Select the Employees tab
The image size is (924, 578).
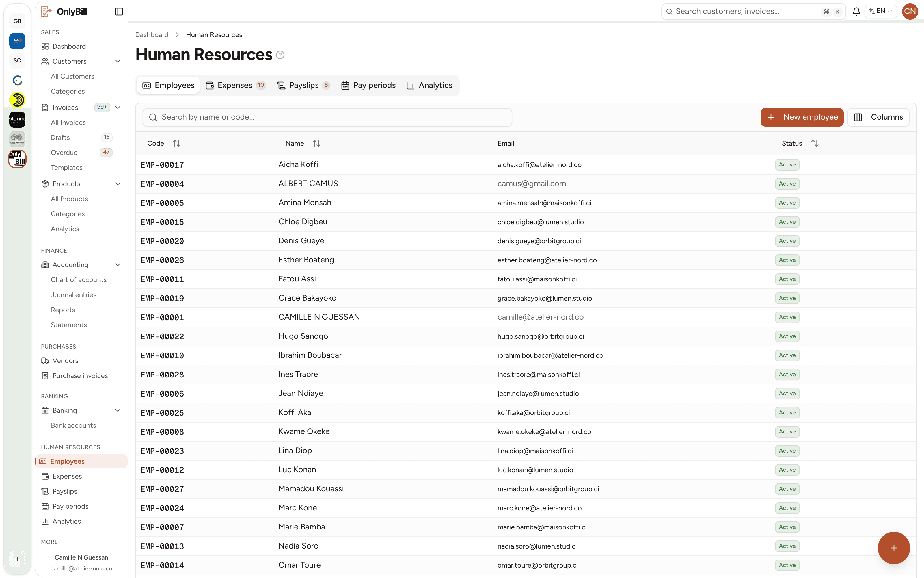168,85
